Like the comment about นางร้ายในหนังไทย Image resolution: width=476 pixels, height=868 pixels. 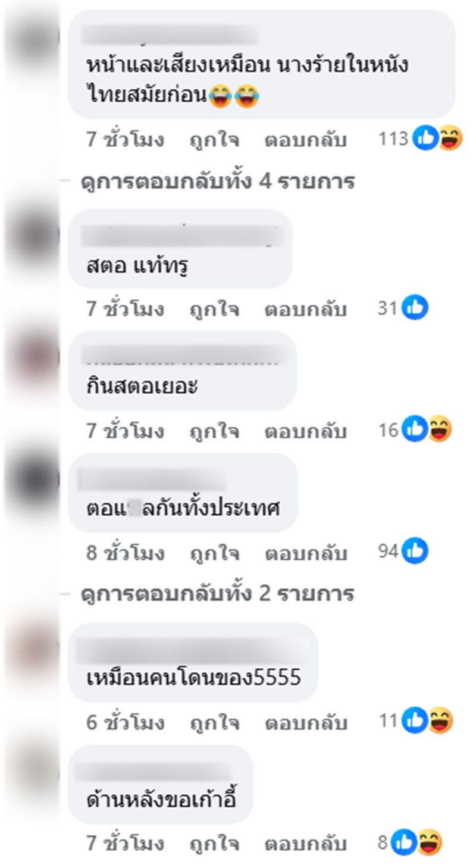214,140
